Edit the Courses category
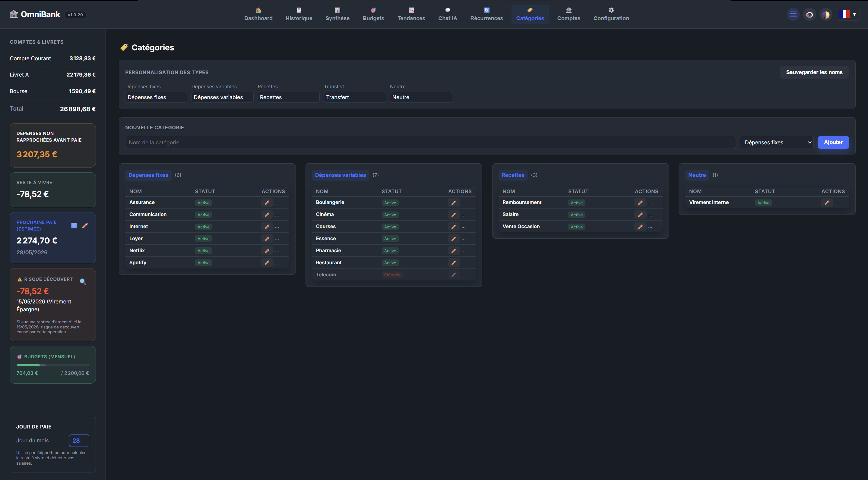This screenshot has width=868, height=480. tap(454, 227)
